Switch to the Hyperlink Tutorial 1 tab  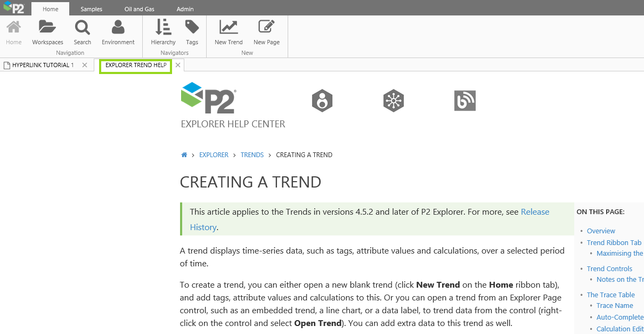point(43,65)
